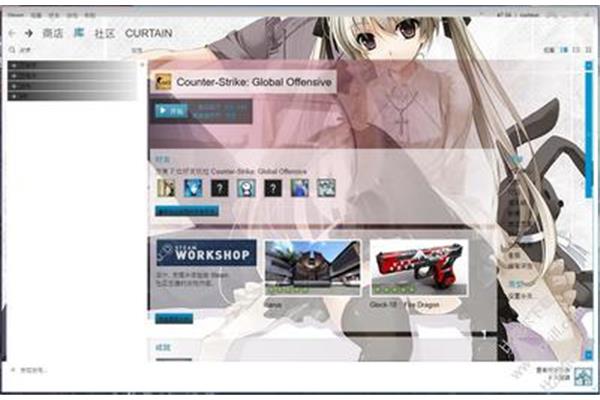Open the first friend avatar
Screen dimensions: 600x400
[x=166, y=188]
